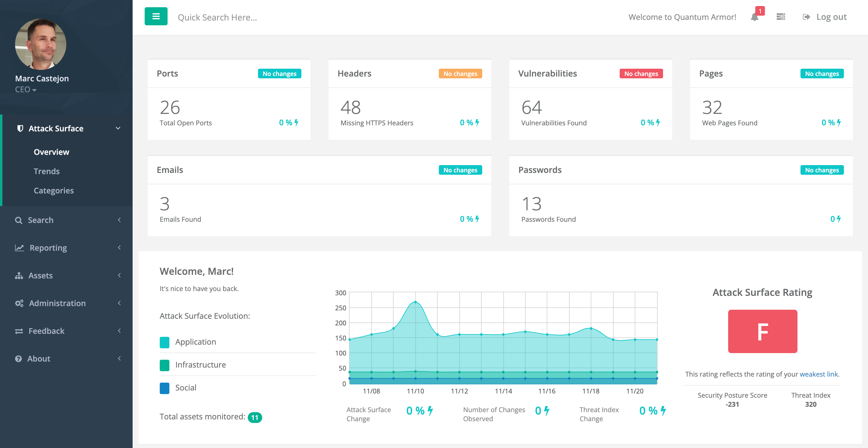Toggle the Infrastructure legend swatch
This screenshot has width=868, height=448.
[165, 365]
